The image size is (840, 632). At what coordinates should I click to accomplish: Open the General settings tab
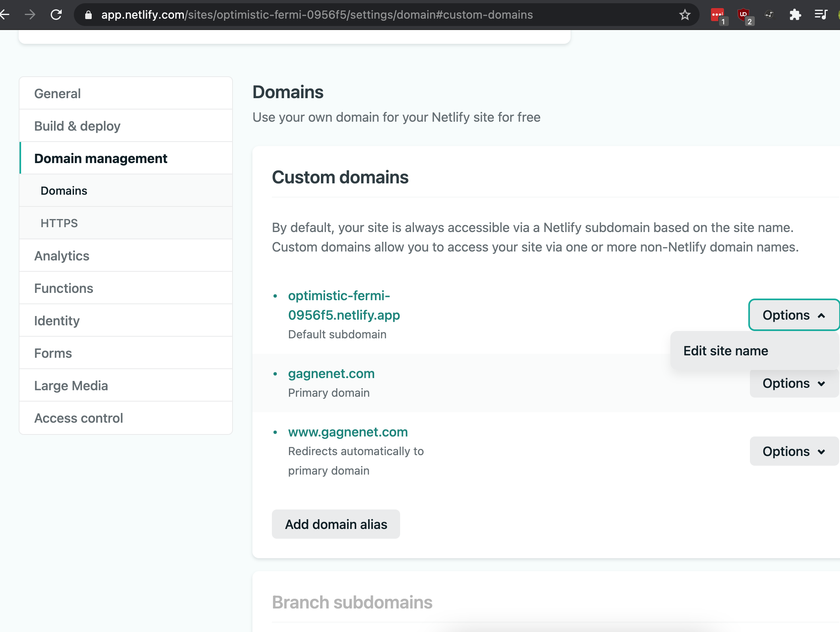click(57, 93)
